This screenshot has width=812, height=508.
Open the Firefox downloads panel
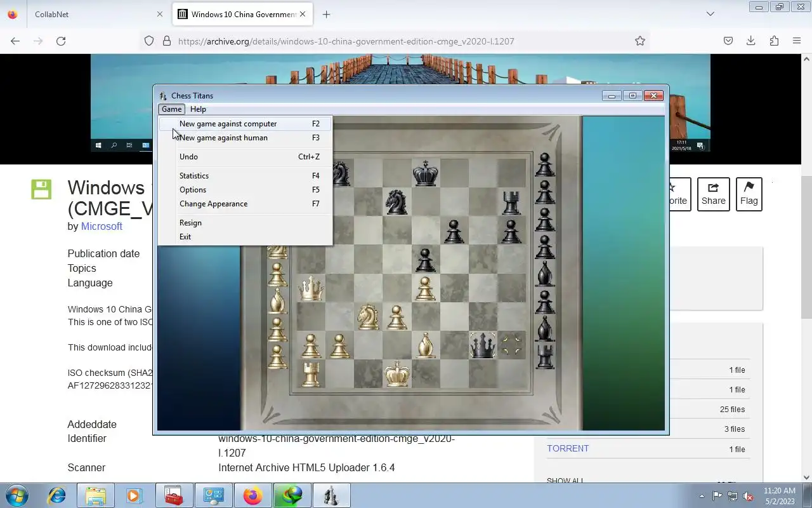point(751,41)
